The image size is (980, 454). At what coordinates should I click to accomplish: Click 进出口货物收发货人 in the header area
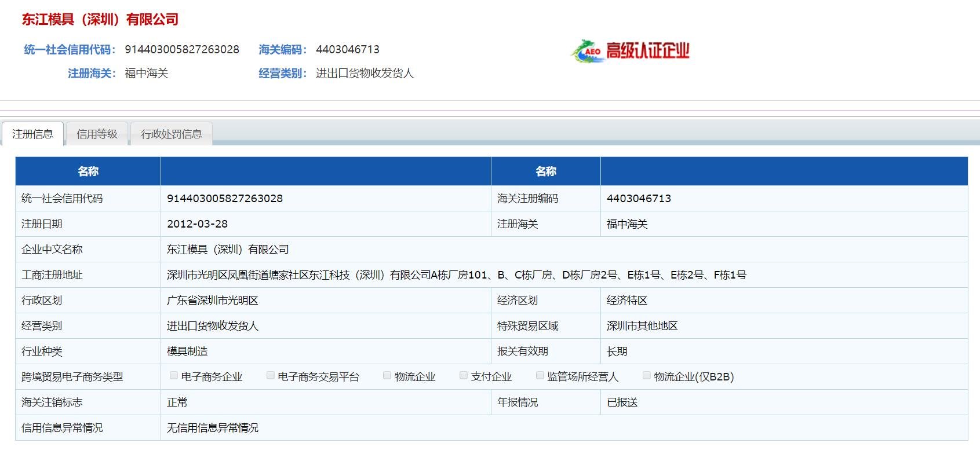tap(365, 73)
